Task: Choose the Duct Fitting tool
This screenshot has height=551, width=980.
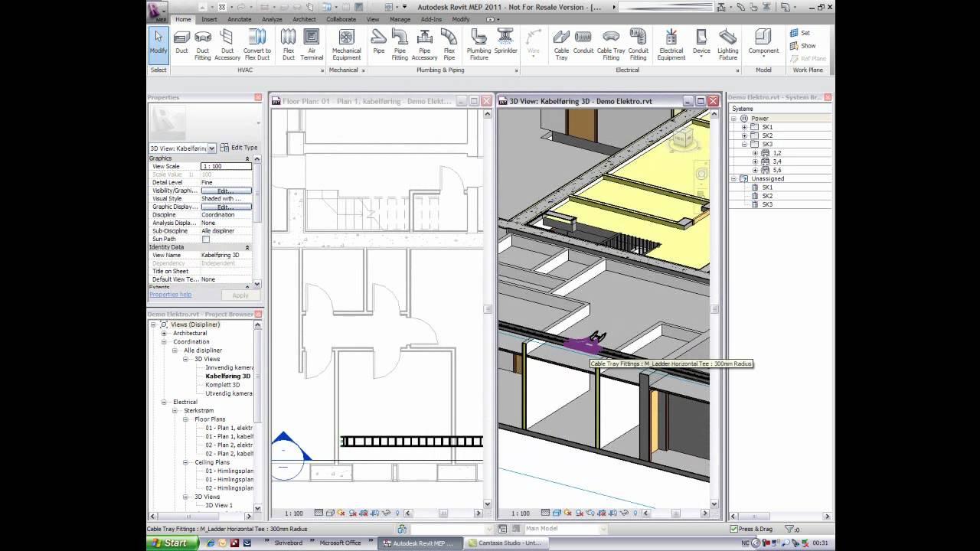Action: pos(203,44)
